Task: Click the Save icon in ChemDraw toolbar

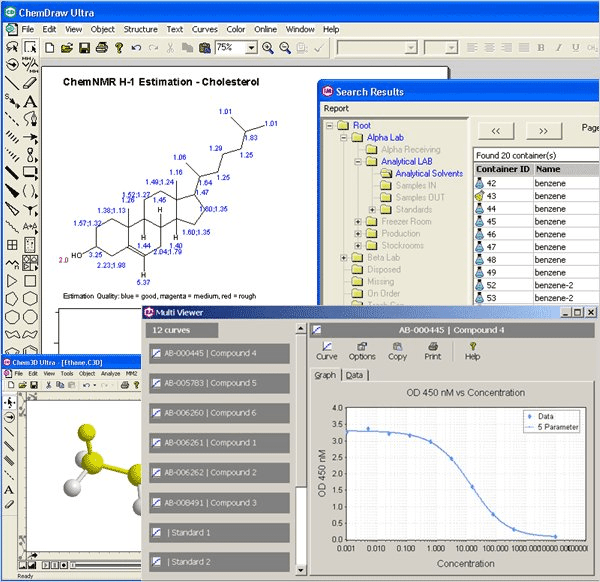Action: click(84, 48)
